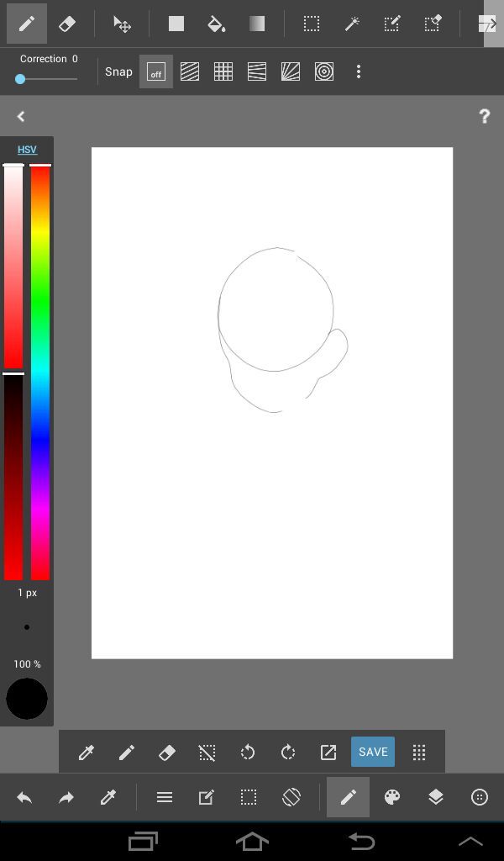Choose the brush in the shortcut bar
Viewport: 504px width, 861px height.
[x=127, y=753]
